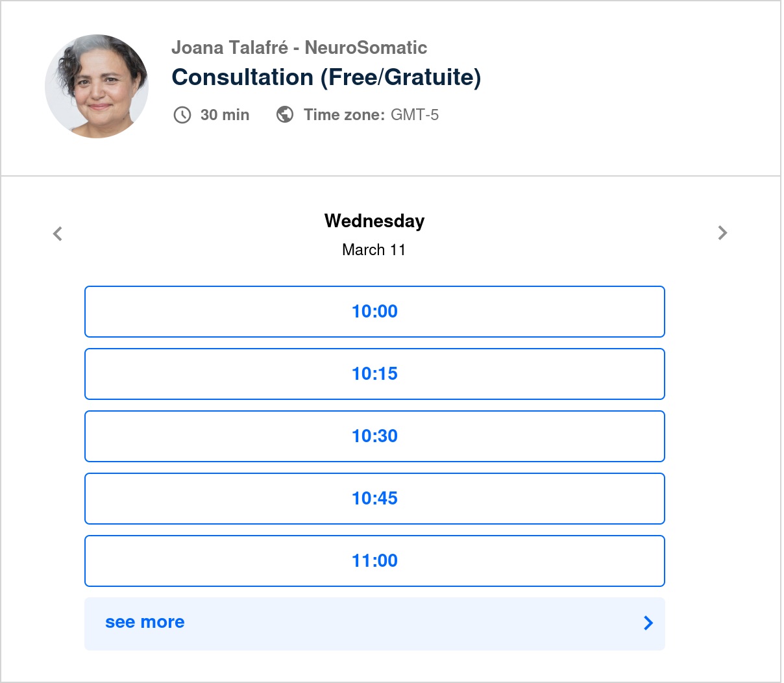This screenshot has width=784, height=683.
Task: Expand more times with see more
Action: point(145,623)
